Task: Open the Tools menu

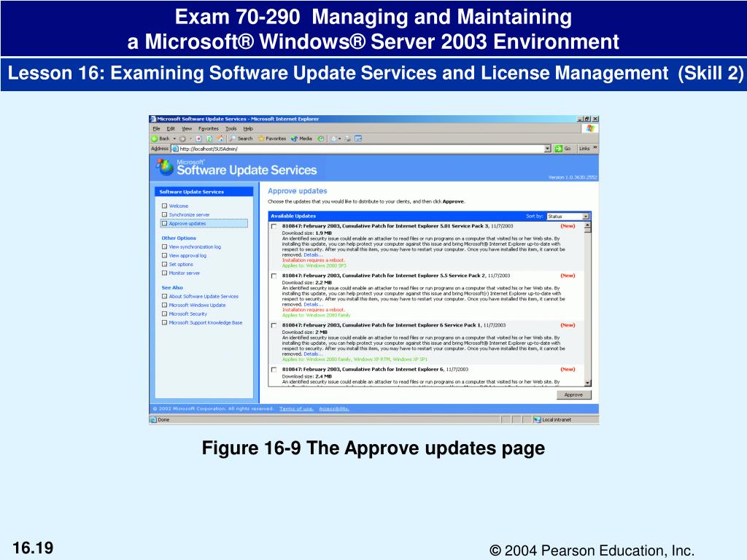Action: click(x=231, y=128)
